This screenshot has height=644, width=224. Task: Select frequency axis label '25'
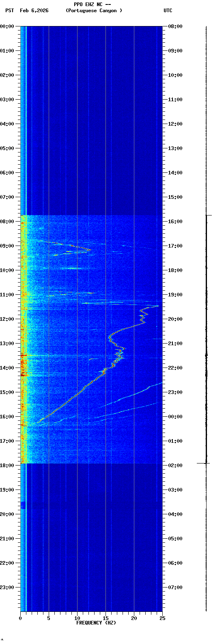162,618
